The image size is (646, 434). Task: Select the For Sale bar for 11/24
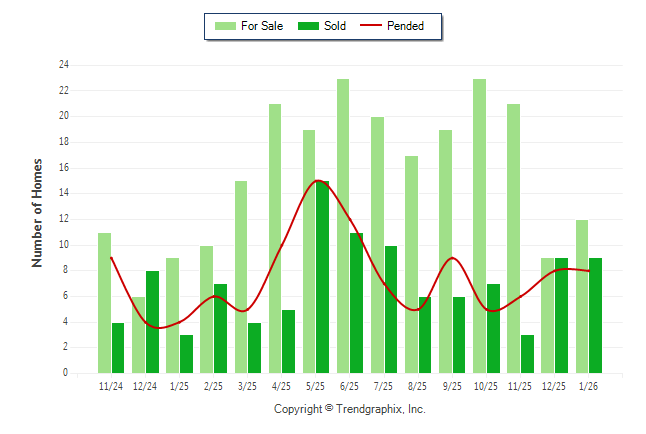click(104, 303)
